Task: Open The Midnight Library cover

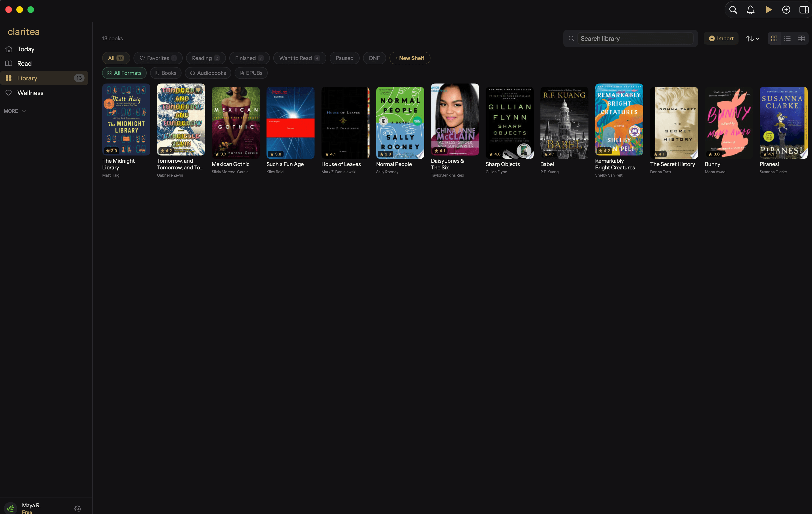Action: (x=126, y=120)
